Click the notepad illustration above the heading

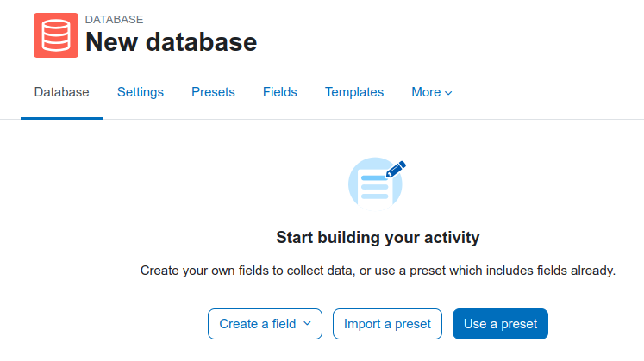(375, 184)
